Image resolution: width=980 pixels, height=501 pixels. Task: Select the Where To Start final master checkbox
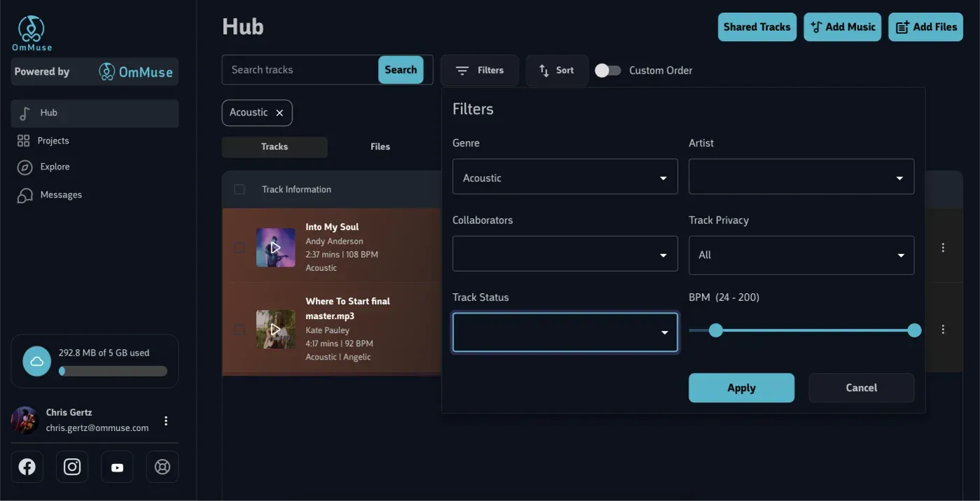pyautogui.click(x=239, y=330)
